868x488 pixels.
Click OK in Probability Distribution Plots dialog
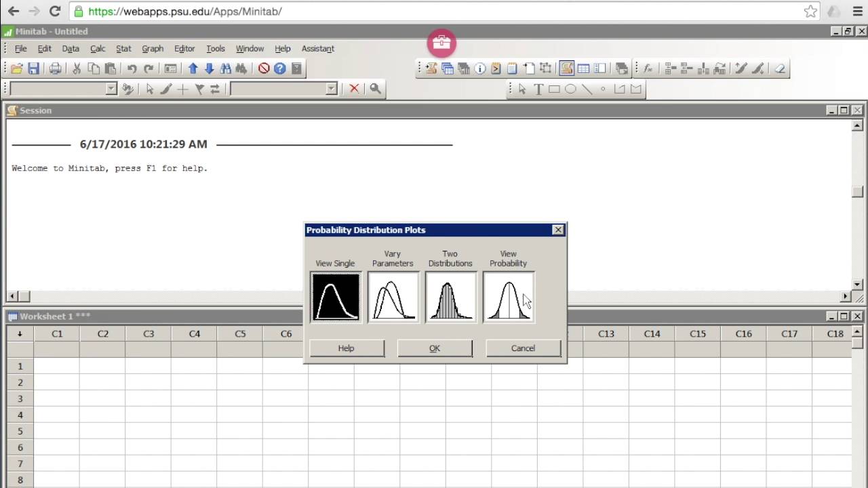coord(435,348)
